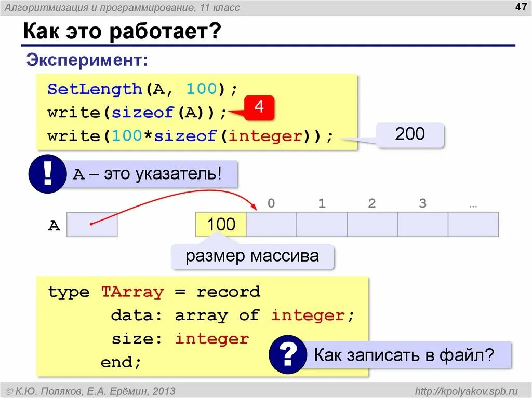Click the array cell under the ellipsis
The height and width of the screenshot is (398, 532).
473,224
